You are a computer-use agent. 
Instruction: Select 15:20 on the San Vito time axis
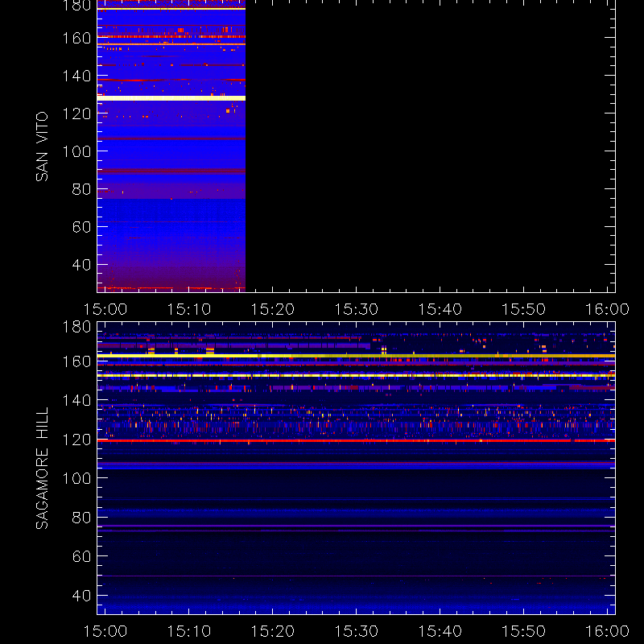(273, 309)
